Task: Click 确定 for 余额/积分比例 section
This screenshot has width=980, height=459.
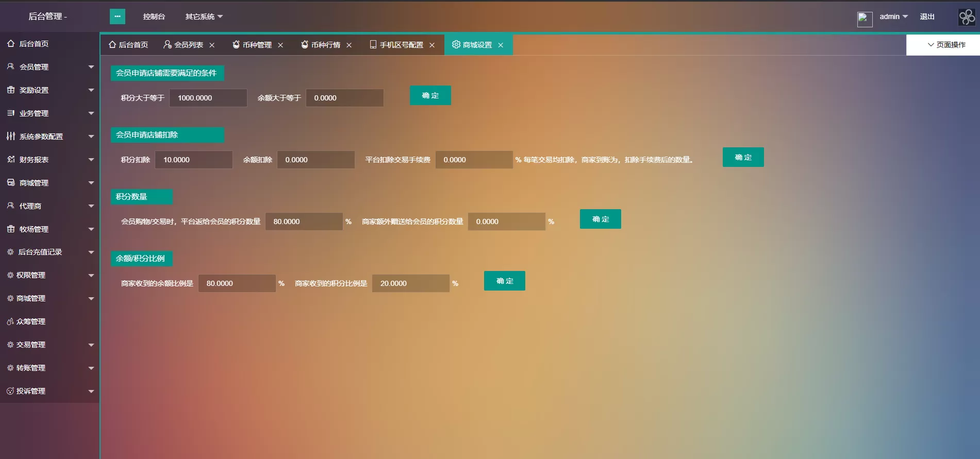Action: coord(504,281)
